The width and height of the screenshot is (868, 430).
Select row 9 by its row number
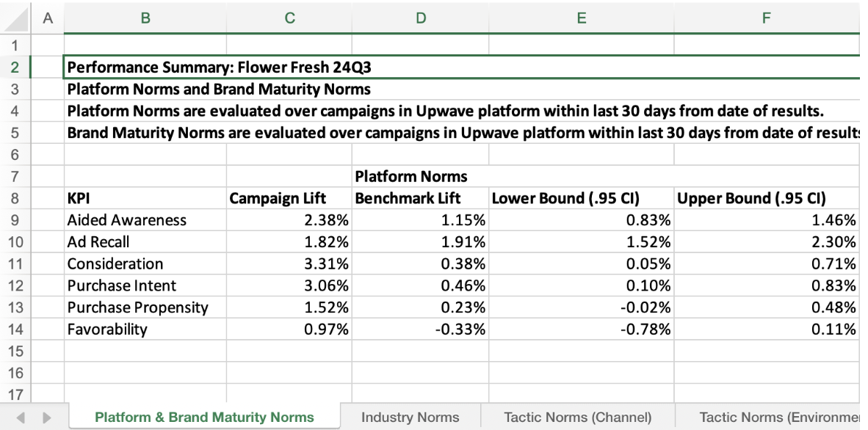[x=15, y=220]
